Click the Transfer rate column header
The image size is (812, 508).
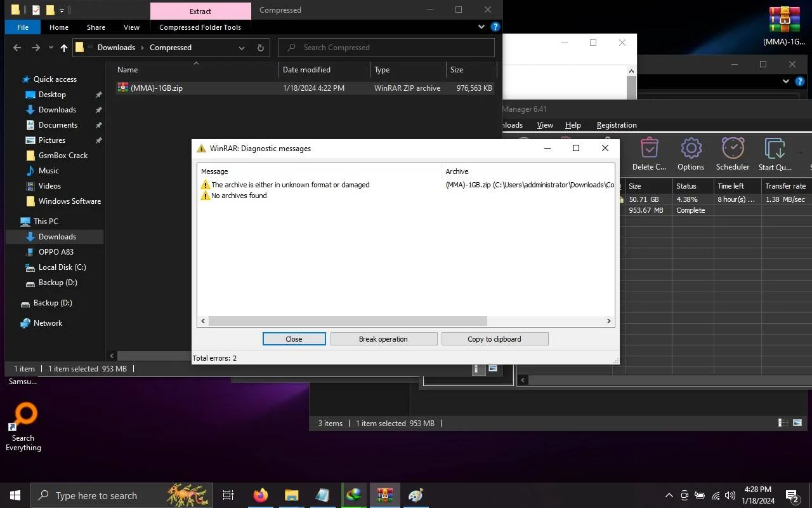pos(785,186)
